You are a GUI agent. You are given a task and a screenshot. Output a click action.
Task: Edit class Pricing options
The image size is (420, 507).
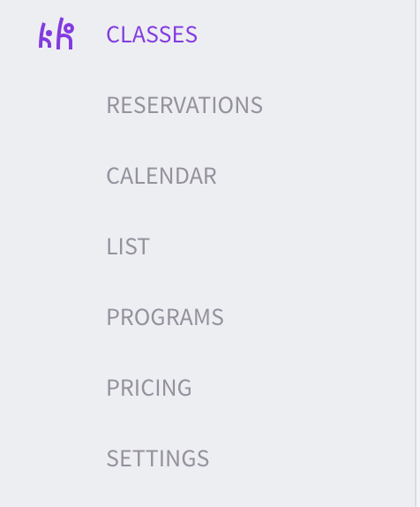tap(149, 388)
